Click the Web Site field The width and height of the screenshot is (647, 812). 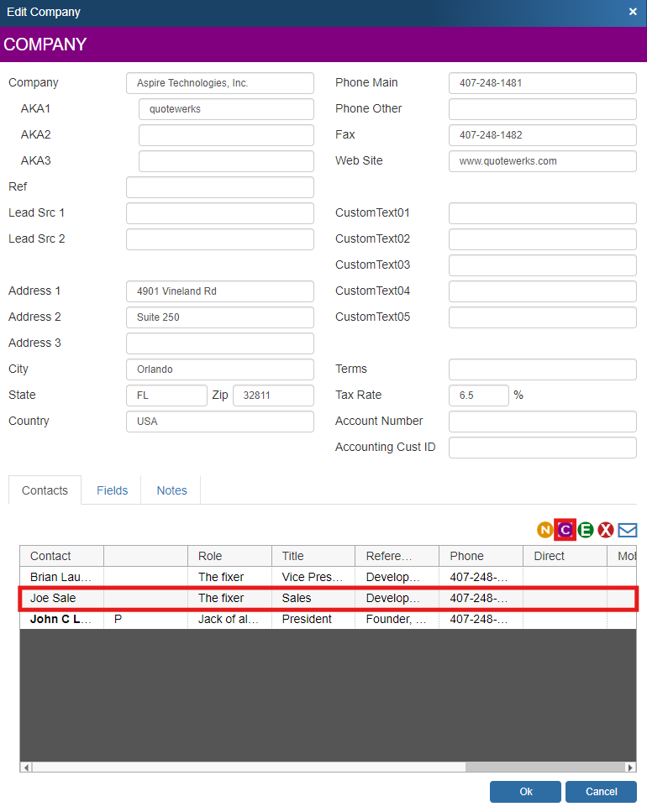point(542,161)
